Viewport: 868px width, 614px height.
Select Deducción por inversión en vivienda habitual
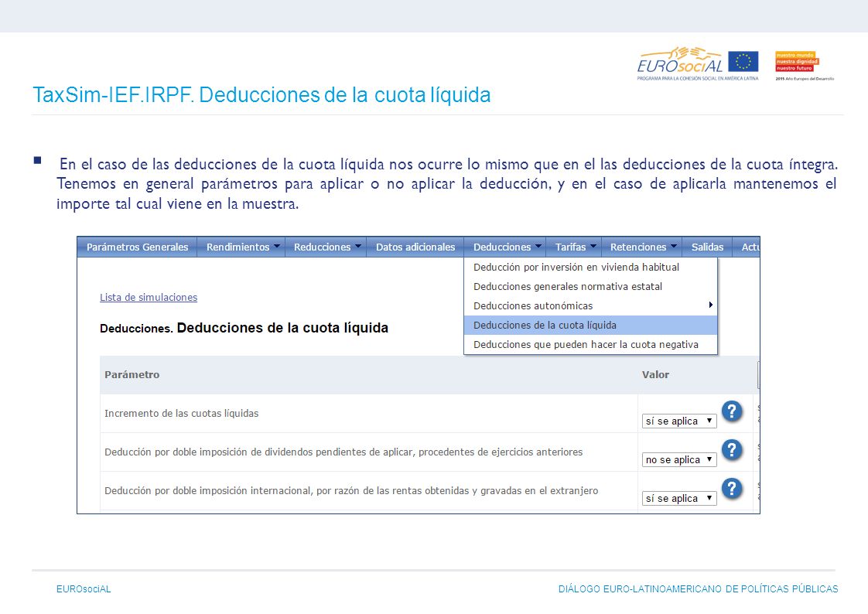pos(591,267)
